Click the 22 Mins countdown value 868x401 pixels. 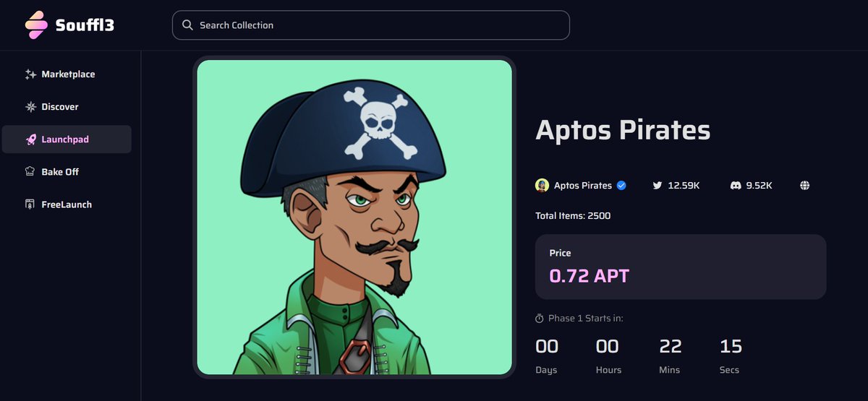tap(671, 347)
